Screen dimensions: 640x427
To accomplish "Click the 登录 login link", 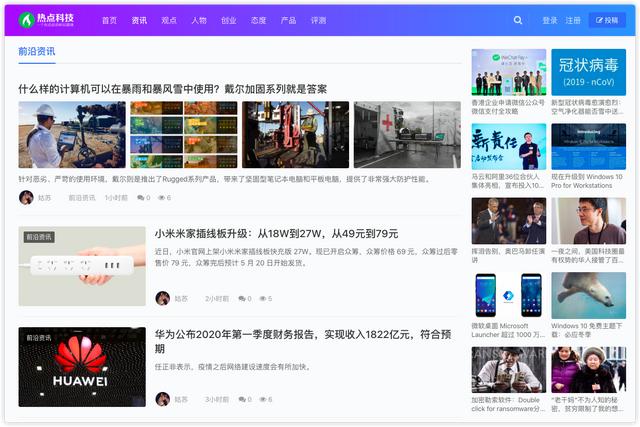I will pyautogui.click(x=549, y=20).
